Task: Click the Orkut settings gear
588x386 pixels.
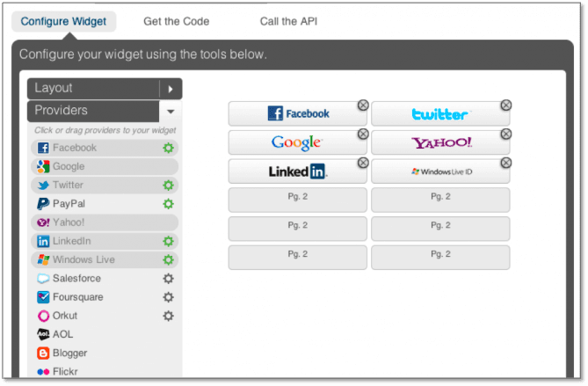Action: (169, 316)
